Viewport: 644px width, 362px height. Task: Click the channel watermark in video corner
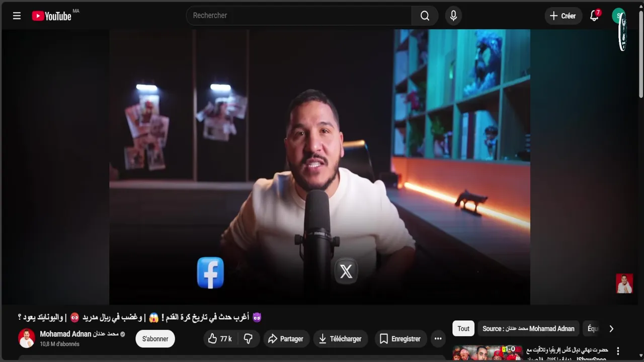point(624,284)
